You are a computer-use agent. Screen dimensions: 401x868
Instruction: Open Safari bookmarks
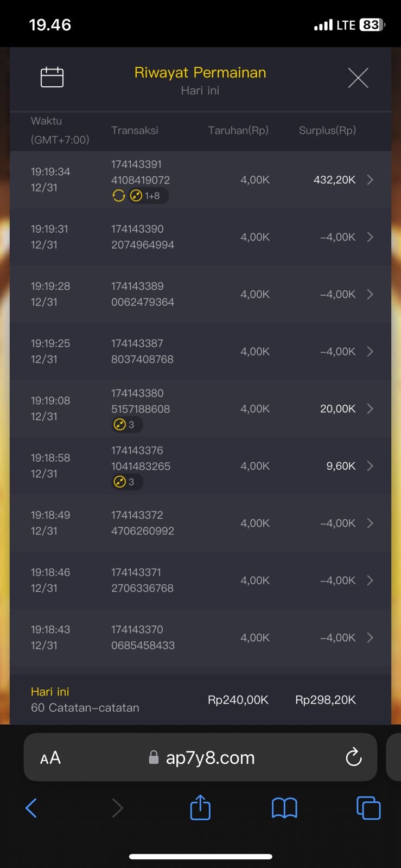pos(284,808)
